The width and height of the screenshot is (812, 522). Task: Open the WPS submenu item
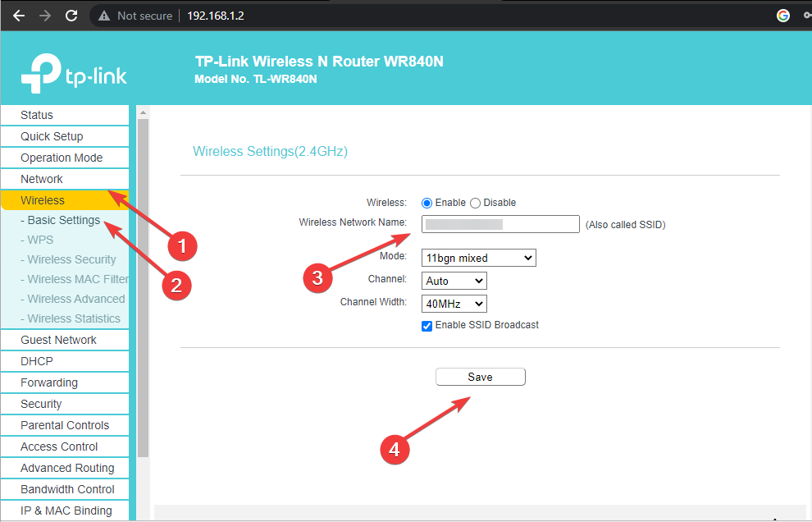[37, 240]
